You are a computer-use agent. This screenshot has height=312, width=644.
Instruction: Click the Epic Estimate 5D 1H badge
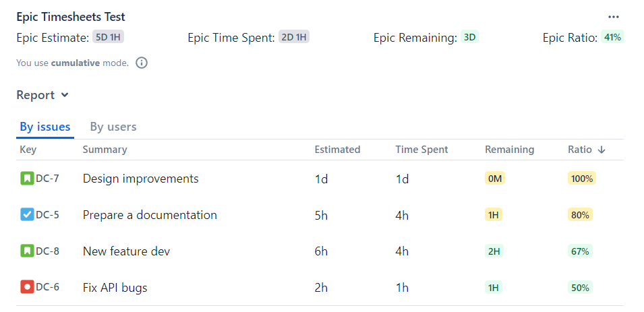[108, 38]
